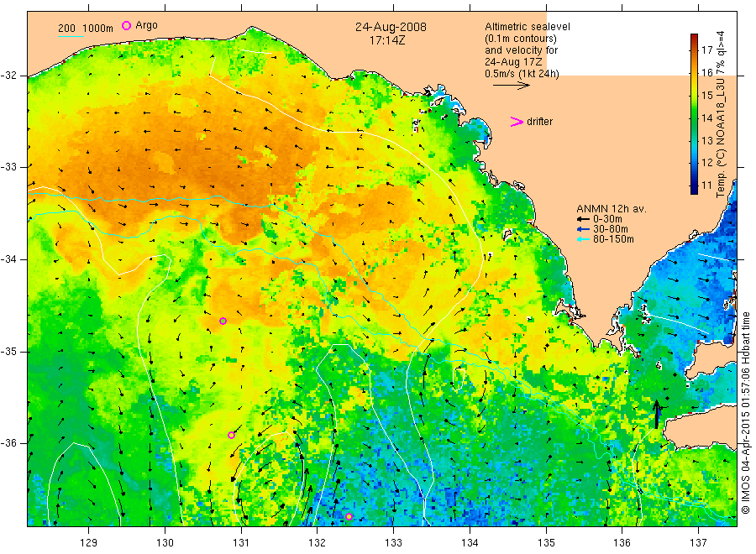Screen dimensions: 756x554
Task: Click the black 0-30m legend arrow
Action: tap(584, 219)
